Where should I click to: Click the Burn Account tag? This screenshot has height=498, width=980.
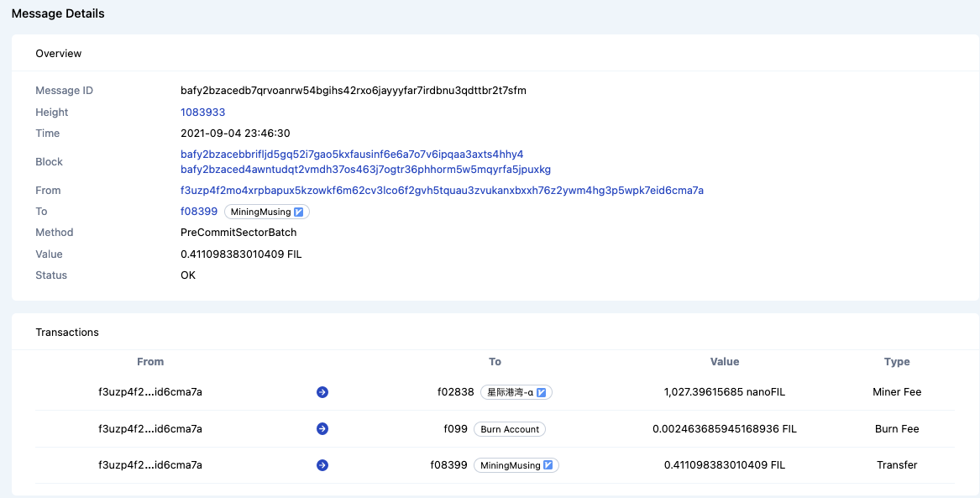[510, 428]
